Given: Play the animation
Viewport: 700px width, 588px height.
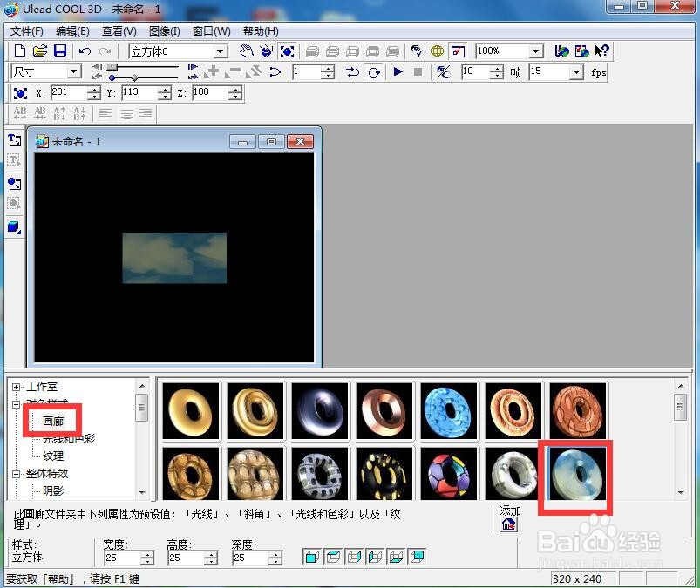Looking at the screenshot, I should [x=398, y=71].
